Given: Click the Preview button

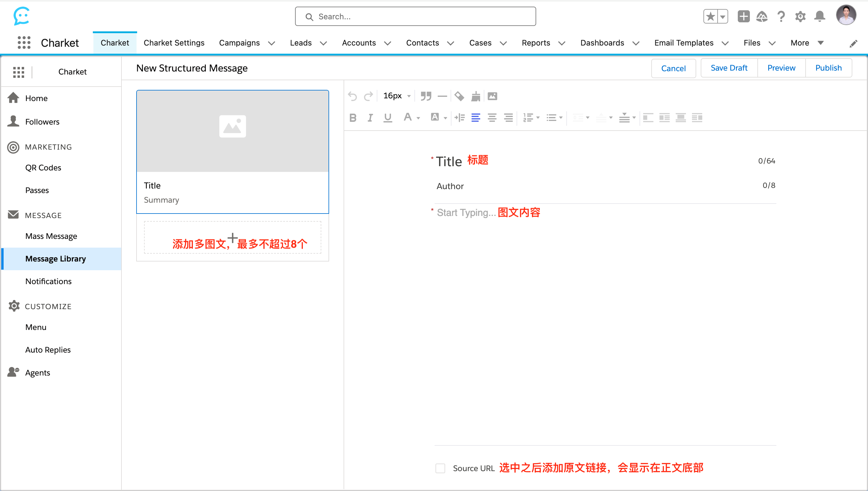Looking at the screenshot, I should pos(781,68).
